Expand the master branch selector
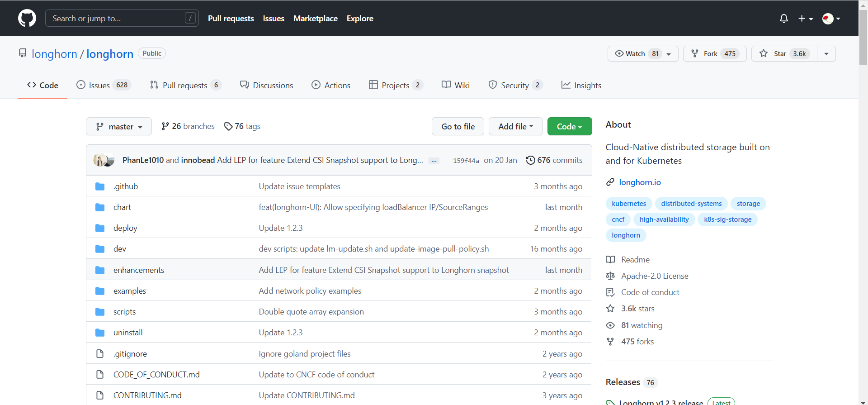The image size is (868, 405). (119, 126)
